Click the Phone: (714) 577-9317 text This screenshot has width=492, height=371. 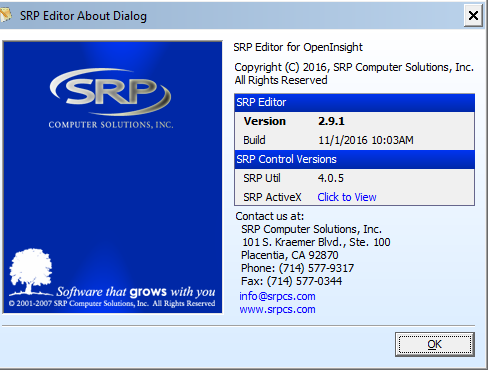click(297, 268)
